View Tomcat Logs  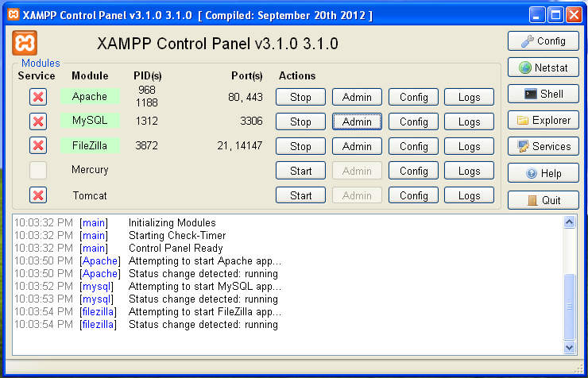tap(469, 195)
